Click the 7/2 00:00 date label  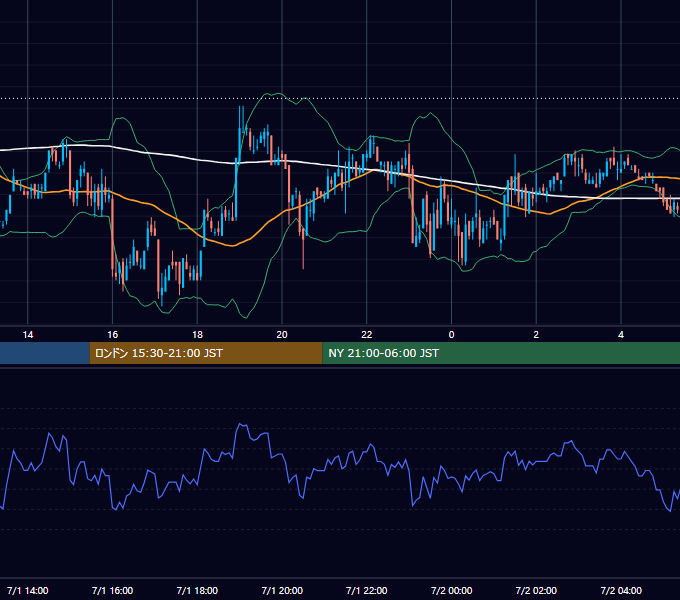451,591
